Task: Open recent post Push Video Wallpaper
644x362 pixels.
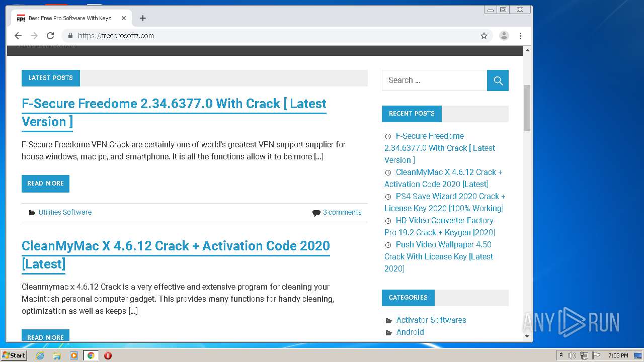Action: click(x=439, y=256)
